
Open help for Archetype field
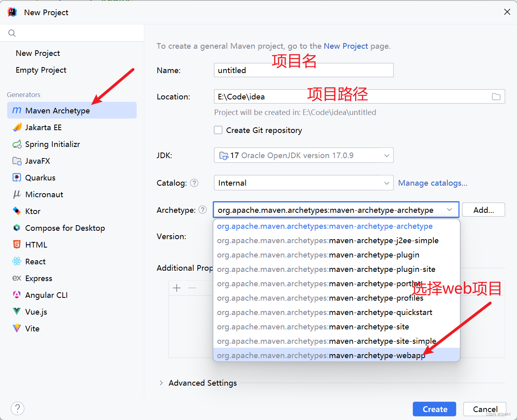click(203, 210)
